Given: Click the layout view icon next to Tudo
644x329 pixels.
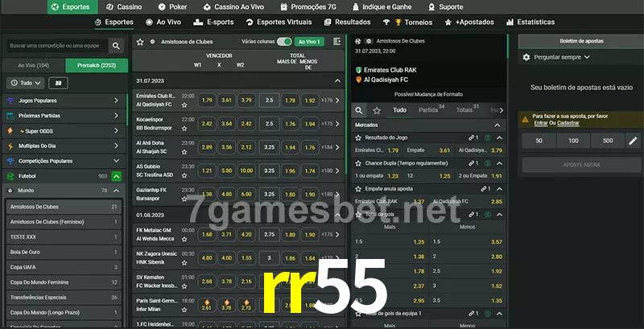Looking at the screenshot, I should tap(58, 83).
